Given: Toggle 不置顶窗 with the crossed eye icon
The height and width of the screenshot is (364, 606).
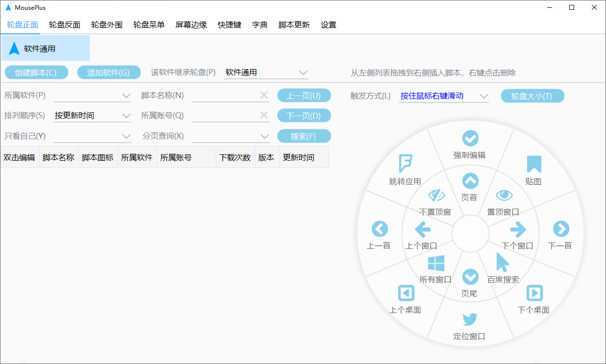Looking at the screenshot, I should (436, 195).
